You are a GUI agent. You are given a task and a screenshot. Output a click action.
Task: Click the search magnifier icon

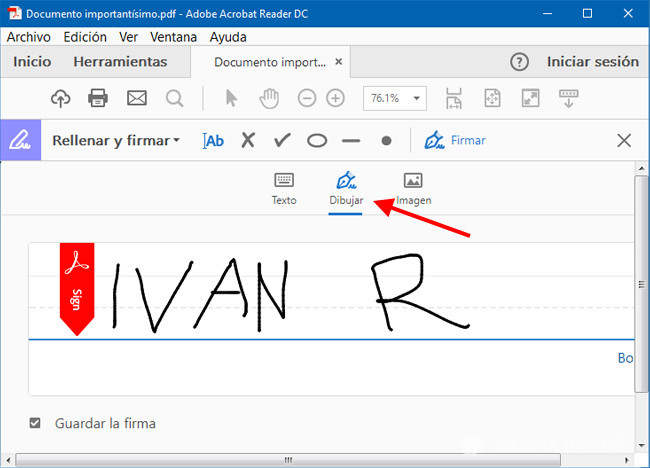click(x=175, y=99)
